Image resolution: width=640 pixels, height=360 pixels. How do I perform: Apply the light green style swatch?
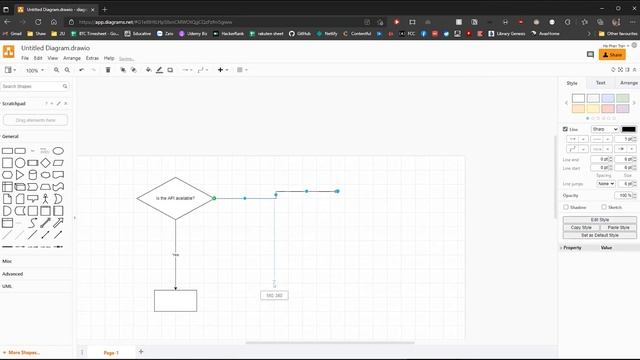(622, 98)
